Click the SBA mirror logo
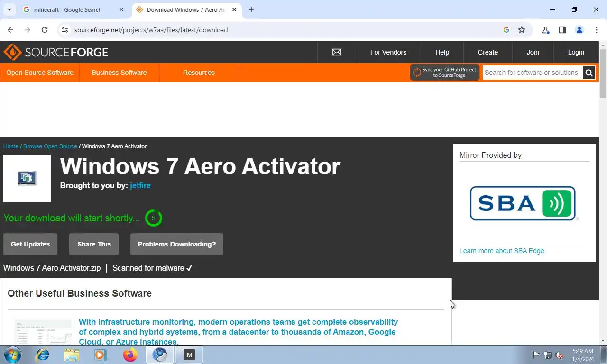This screenshot has height=364, width=607. coord(524,203)
